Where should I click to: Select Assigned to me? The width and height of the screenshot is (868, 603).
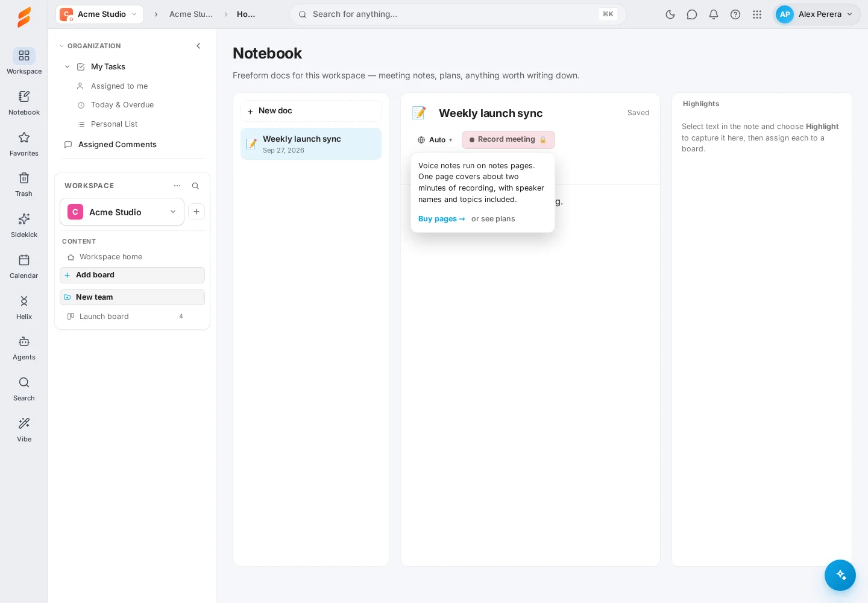coord(119,86)
